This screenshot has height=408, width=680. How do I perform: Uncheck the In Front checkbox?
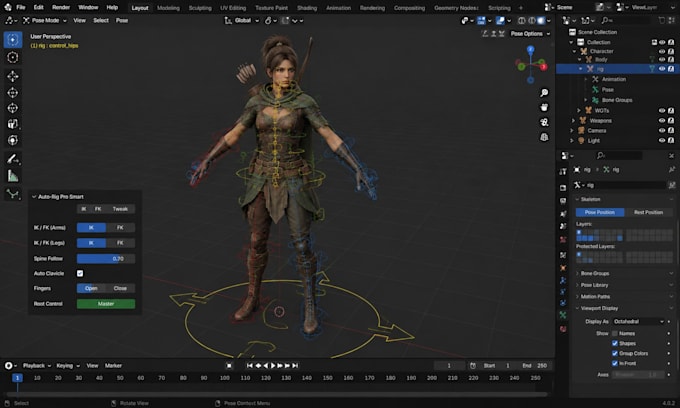(x=615, y=363)
